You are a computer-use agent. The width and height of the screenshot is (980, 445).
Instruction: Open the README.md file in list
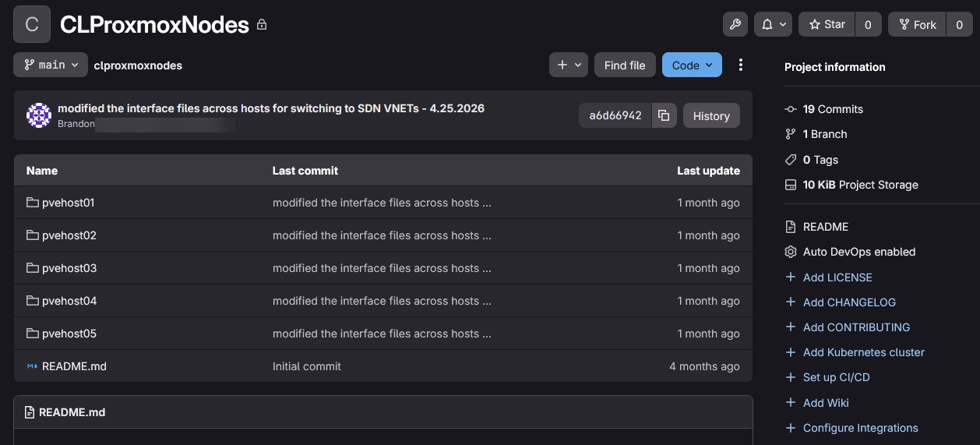(x=74, y=366)
